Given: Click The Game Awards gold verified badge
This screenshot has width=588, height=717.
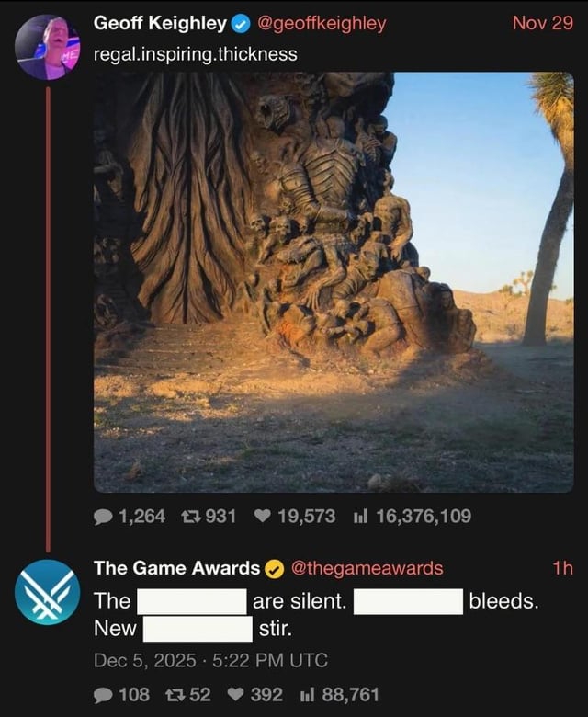Looking at the screenshot, I should coord(274,569).
